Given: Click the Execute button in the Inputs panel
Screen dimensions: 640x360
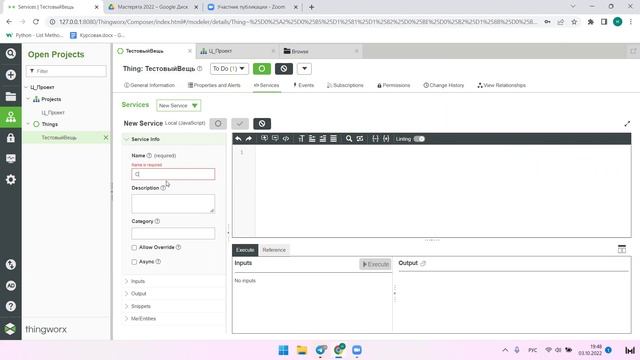Looking at the screenshot, I should 375,264.
